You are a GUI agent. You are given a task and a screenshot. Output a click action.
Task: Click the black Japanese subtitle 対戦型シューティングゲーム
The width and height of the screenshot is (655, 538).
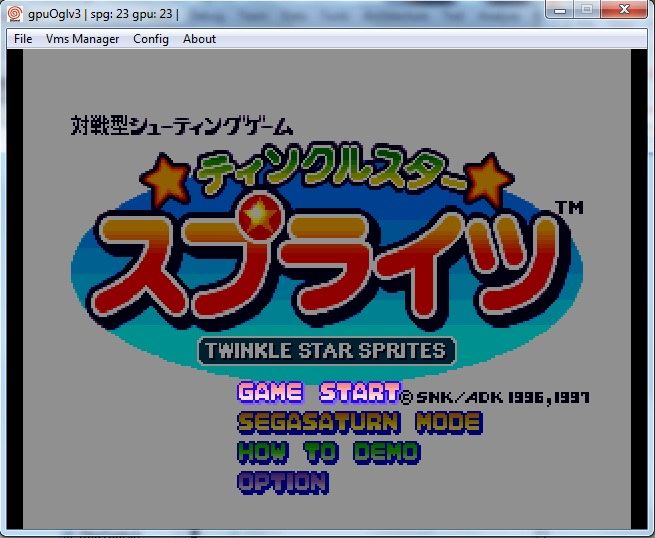pyautogui.click(x=182, y=126)
